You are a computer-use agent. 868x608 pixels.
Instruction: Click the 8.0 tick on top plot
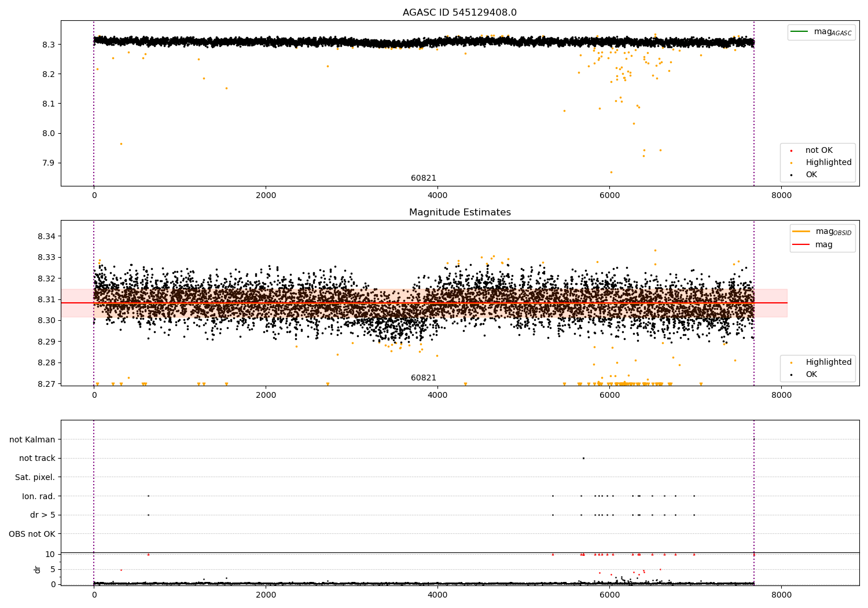(49, 133)
